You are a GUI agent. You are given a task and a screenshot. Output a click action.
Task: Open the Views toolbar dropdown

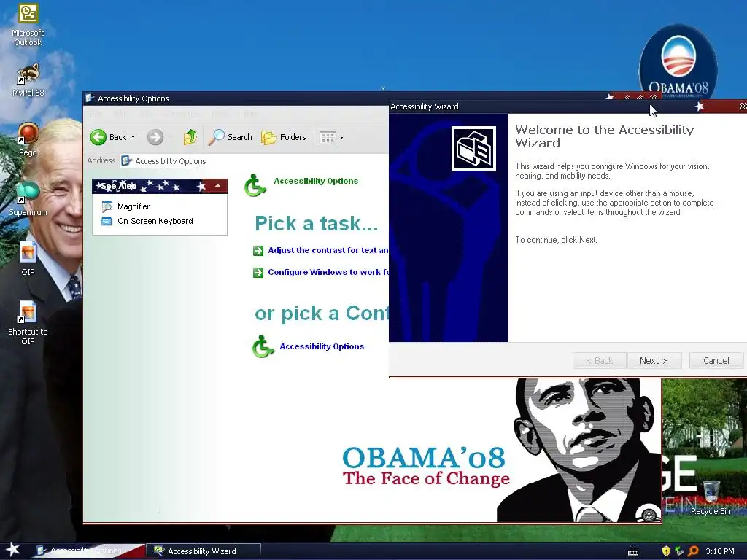pyautogui.click(x=331, y=138)
